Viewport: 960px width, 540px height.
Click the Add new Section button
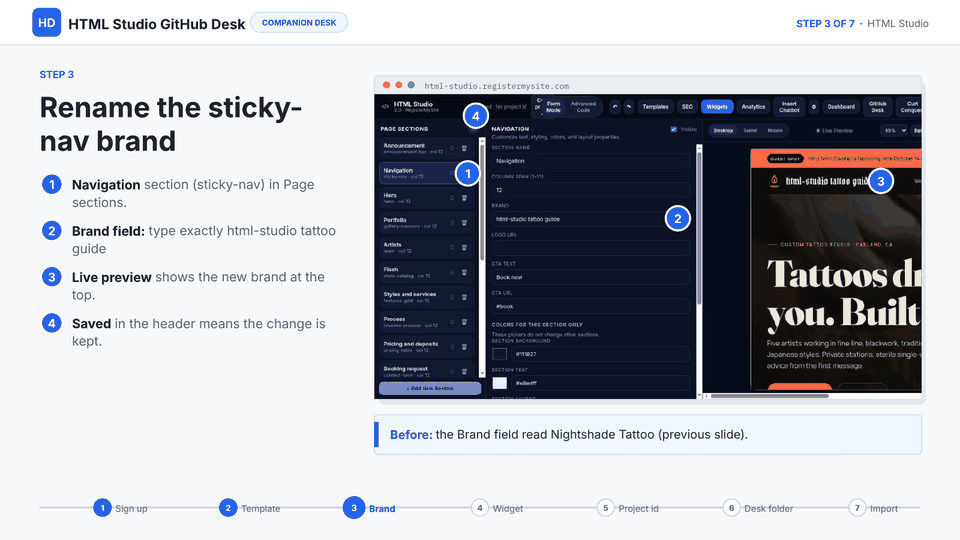[430, 388]
